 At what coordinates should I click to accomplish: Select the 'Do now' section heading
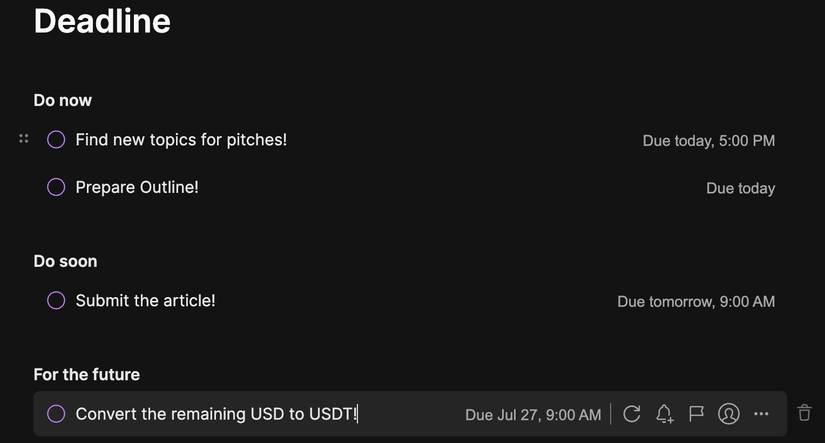pos(63,100)
